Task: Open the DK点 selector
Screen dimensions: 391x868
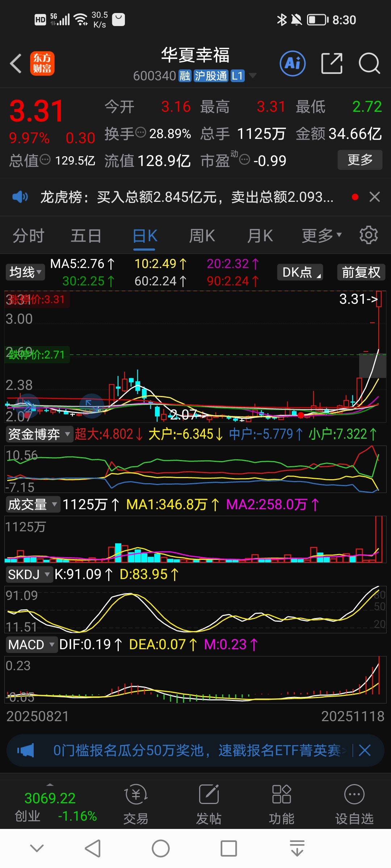Action: (x=300, y=272)
